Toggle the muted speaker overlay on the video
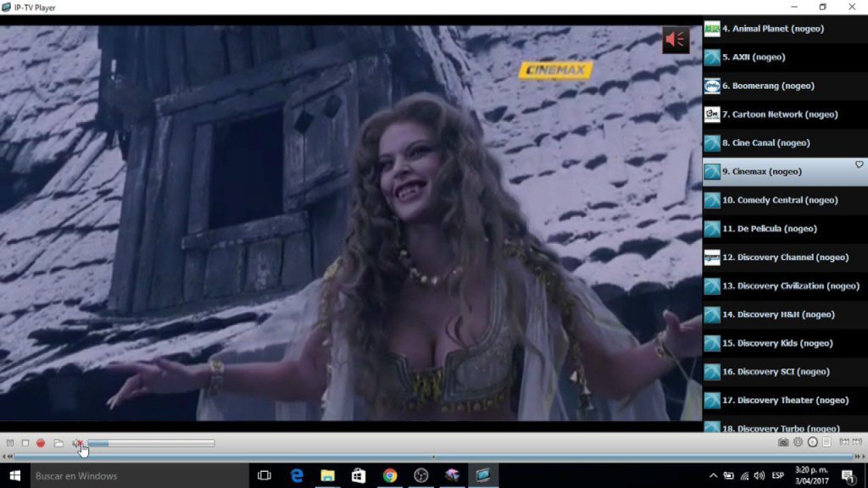 click(x=676, y=39)
